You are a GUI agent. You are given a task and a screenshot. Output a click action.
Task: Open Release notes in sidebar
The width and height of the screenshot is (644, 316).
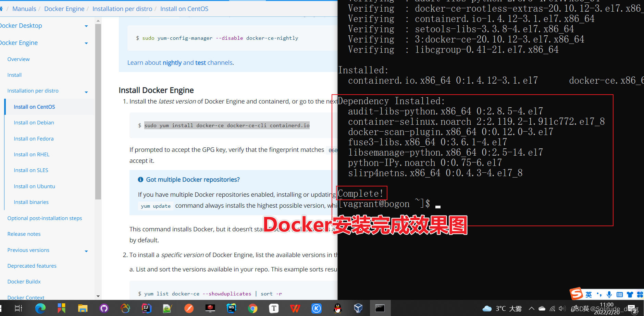[24, 234]
